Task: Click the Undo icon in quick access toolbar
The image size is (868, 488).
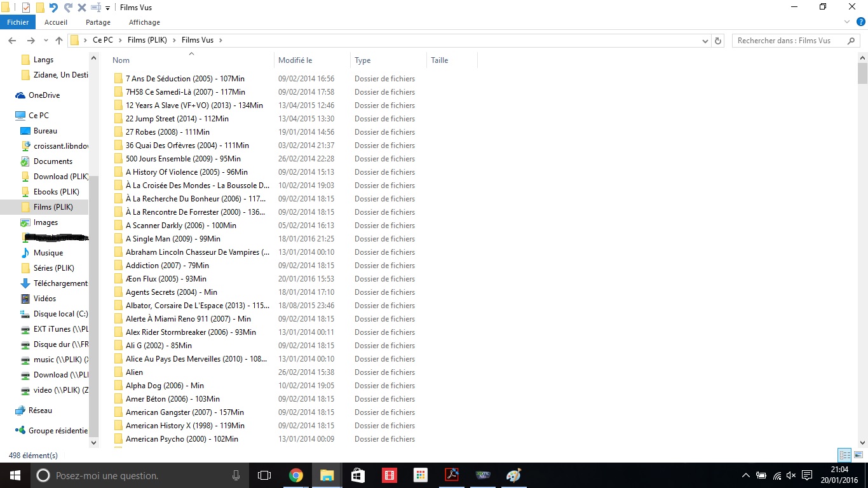Action: (53, 8)
